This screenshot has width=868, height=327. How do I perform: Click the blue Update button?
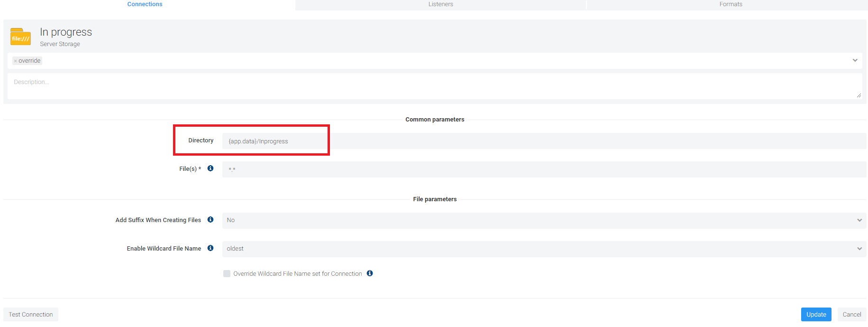click(x=816, y=315)
